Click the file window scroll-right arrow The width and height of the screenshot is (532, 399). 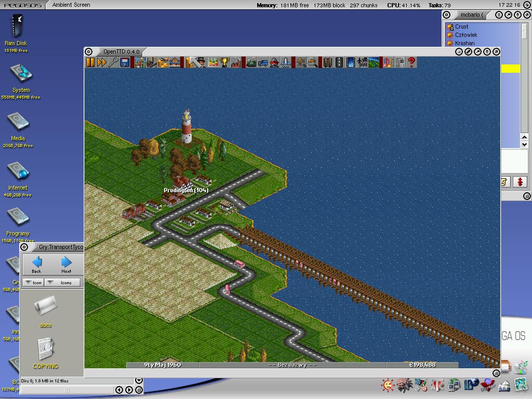click(129, 390)
